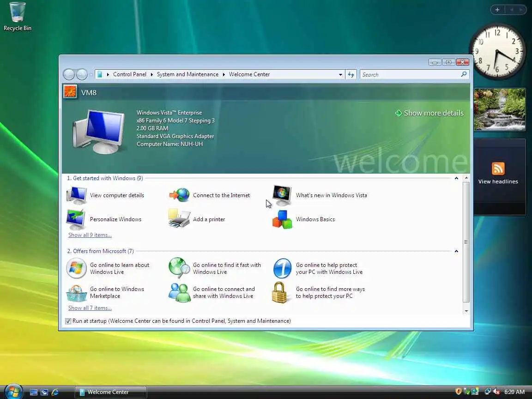
Task: Click the sidebar add gadgets plus button
Action: pos(497,10)
